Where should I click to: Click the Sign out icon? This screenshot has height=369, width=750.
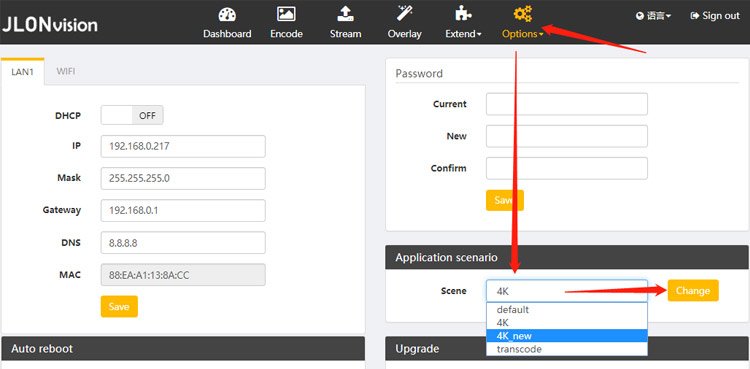pos(695,16)
